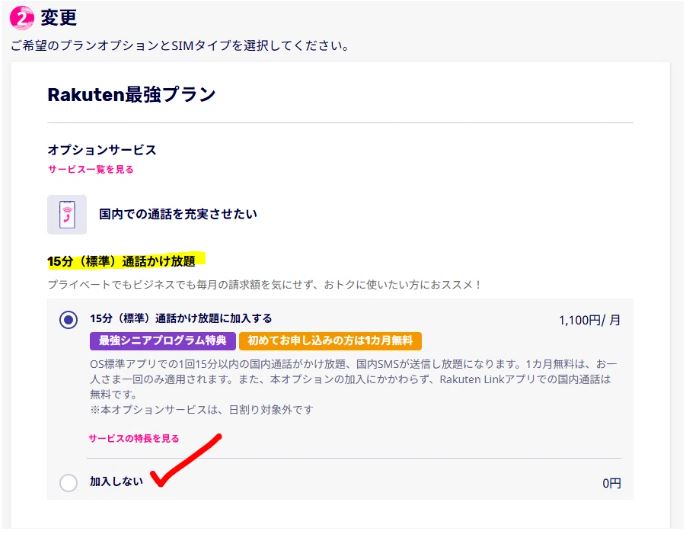Click the yellow highlighted 15分（標準）通話かけ放題 heading
Viewport: 688px width, 534px height.
point(121,261)
